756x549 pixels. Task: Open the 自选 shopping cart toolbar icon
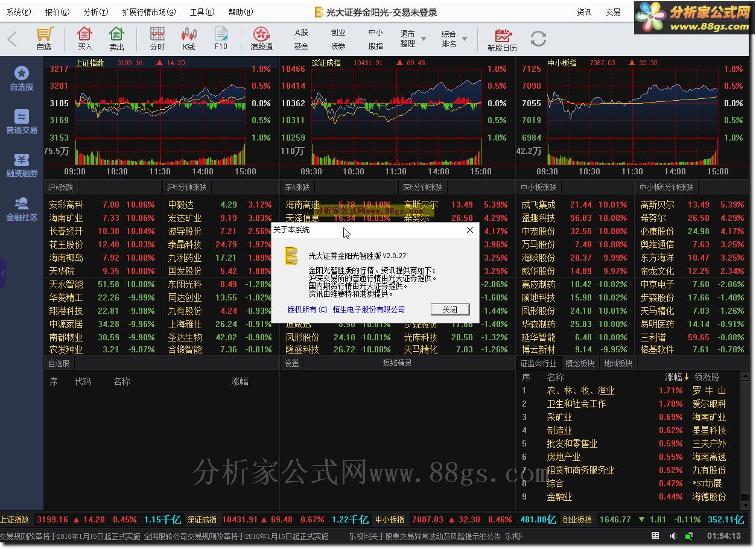coord(44,39)
